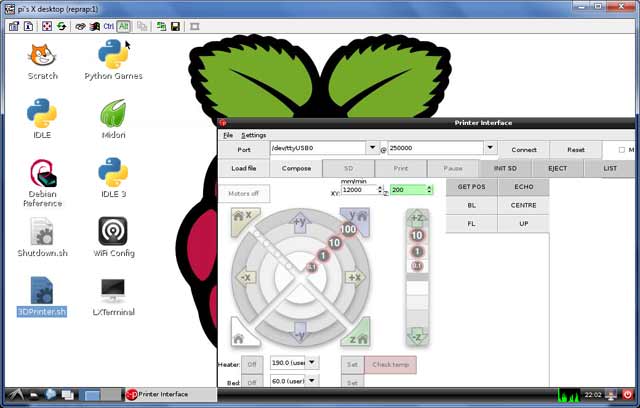
Task: Click the 100 mm ring label on wheel
Action: click(348, 229)
